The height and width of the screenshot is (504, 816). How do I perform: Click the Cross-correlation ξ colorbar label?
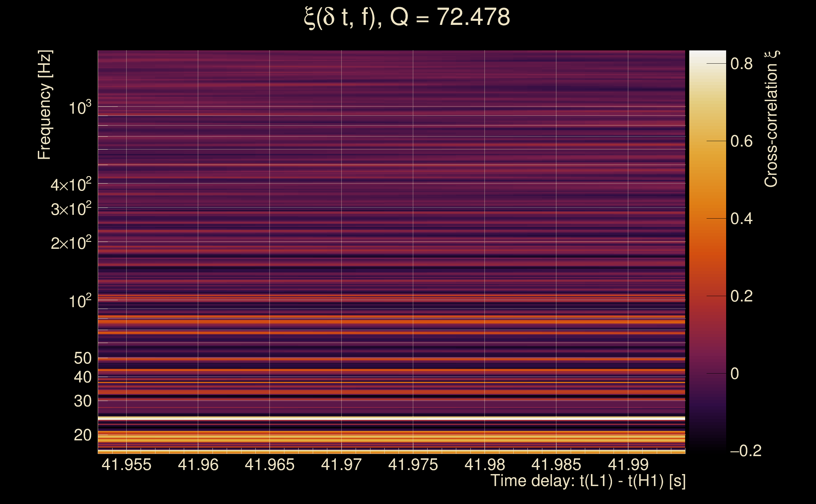pos(771,119)
